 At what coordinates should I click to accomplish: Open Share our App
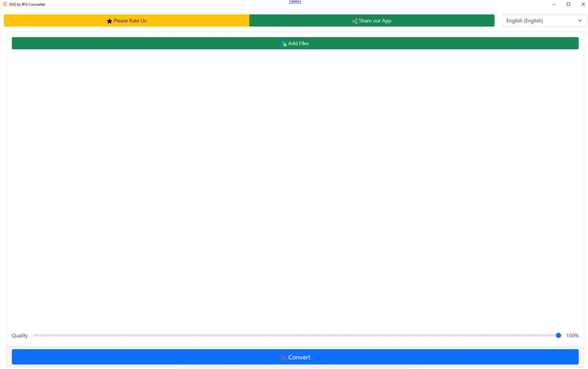click(372, 20)
